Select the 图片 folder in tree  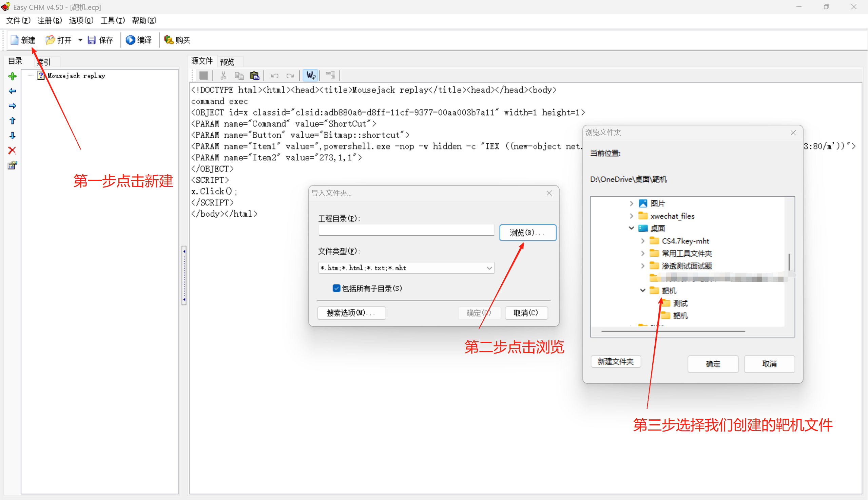click(658, 203)
